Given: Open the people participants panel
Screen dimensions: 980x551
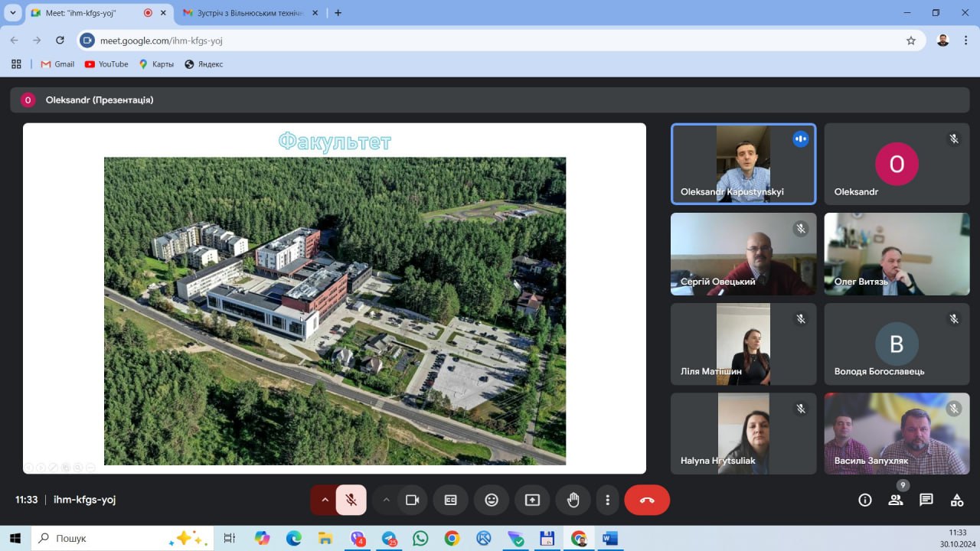Looking at the screenshot, I should 895,500.
